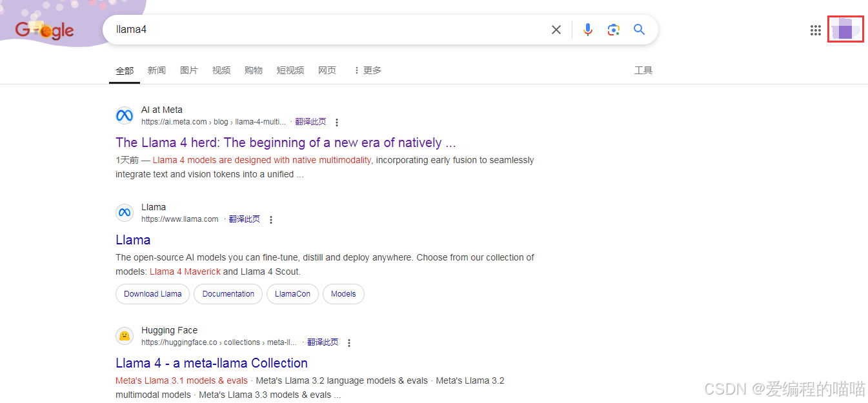Open the Llama result title

133,240
